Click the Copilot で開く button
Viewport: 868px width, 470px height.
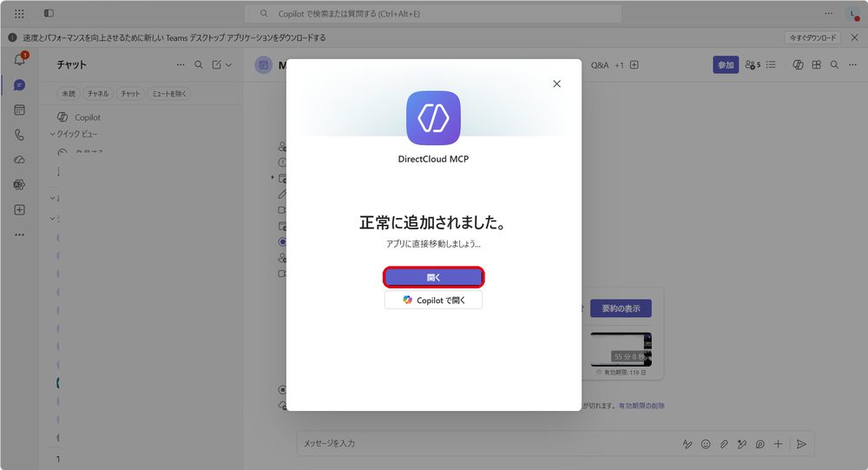433,300
